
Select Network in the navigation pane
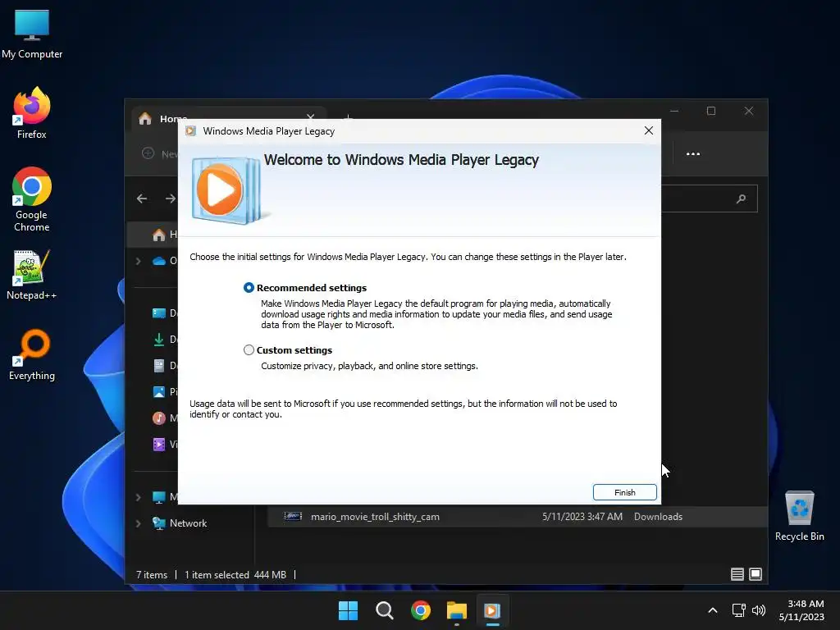[188, 523]
